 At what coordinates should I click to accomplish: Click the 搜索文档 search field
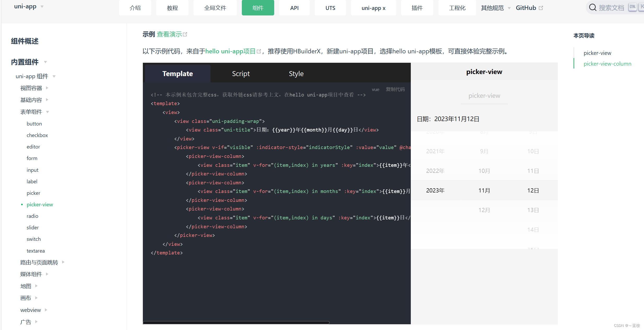pos(611,8)
